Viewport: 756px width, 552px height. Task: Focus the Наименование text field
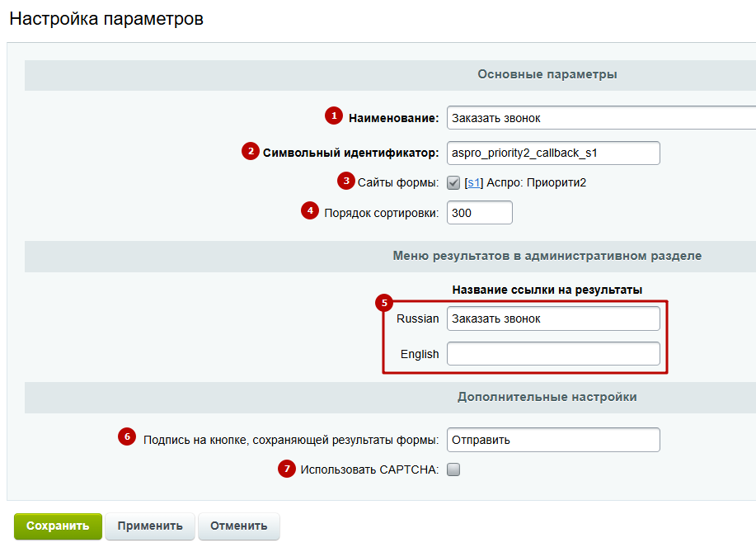click(x=600, y=118)
